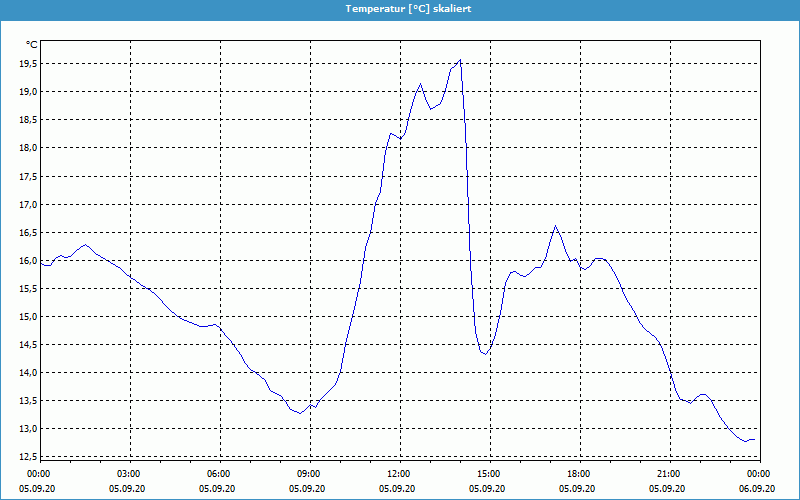Click the 18:00 time label on x-axis
This screenshot has width=800, height=500.
(x=579, y=474)
